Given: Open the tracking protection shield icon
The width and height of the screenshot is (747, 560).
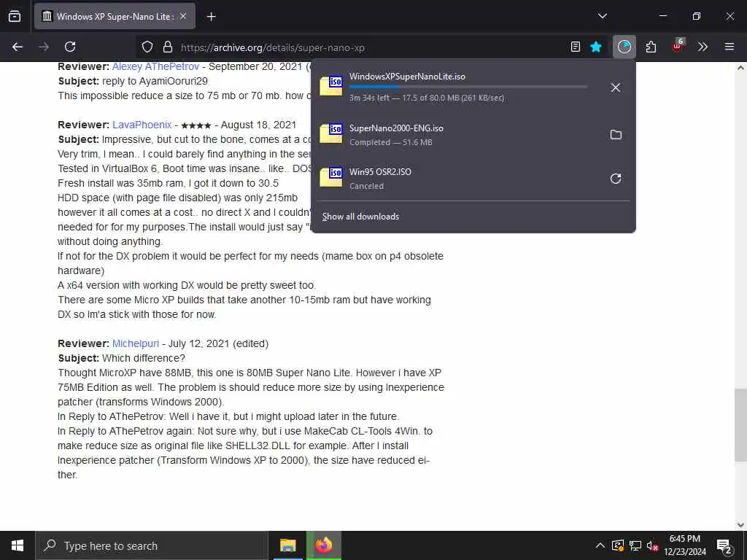Looking at the screenshot, I should (x=147, y=47).
